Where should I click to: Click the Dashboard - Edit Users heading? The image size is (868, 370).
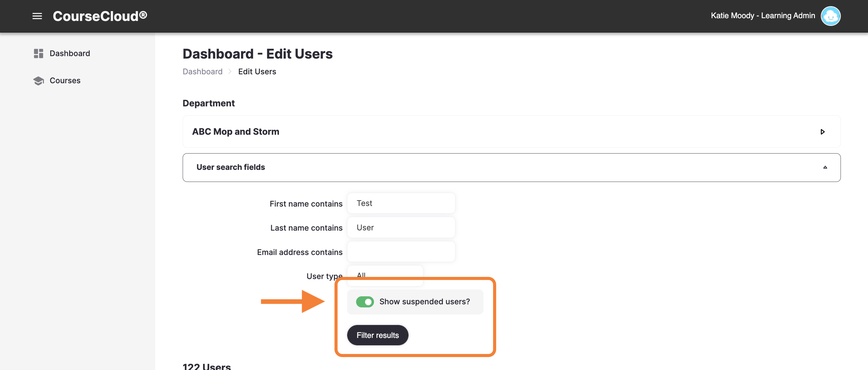tap(257, 54)
